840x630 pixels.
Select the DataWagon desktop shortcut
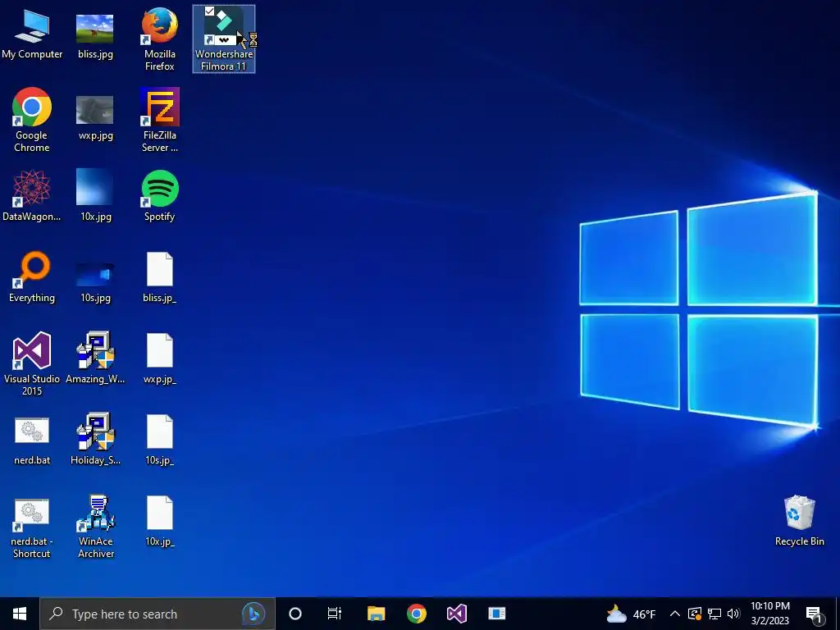32,195
